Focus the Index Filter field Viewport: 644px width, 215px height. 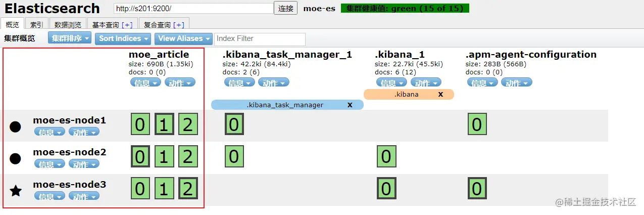[260, 39]
